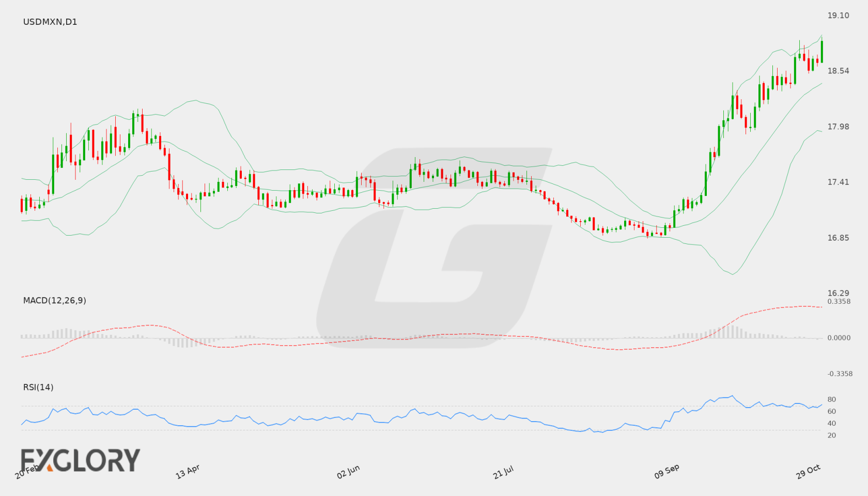
Task: Click the 13 Apr date label
Action: (188, 472)
